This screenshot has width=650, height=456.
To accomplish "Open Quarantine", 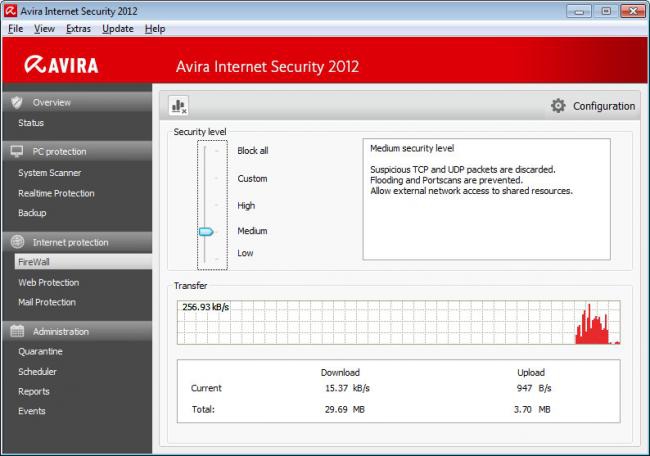I will point(40,351).
